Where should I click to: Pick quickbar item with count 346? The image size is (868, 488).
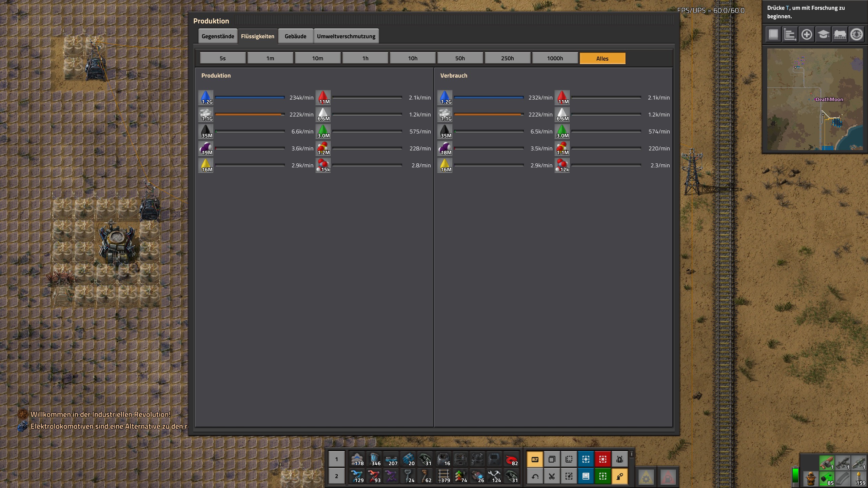[x=374, y=459]
